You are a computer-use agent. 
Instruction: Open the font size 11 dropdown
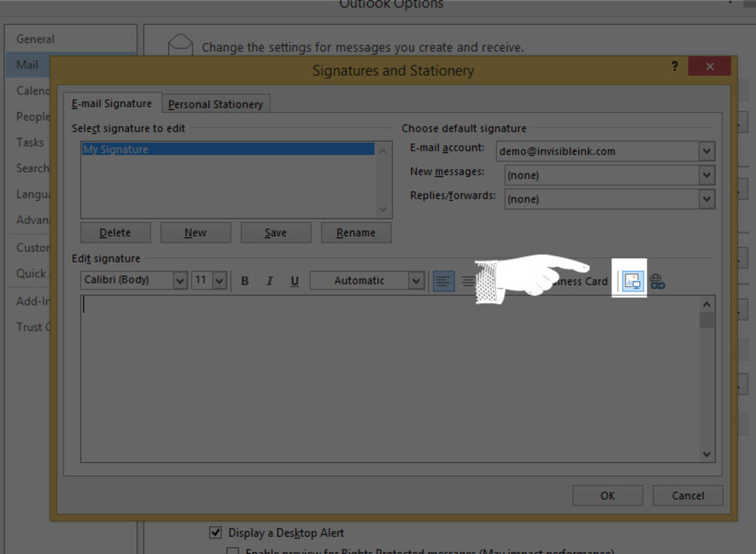pyautogui.click(x=220, y=280)
